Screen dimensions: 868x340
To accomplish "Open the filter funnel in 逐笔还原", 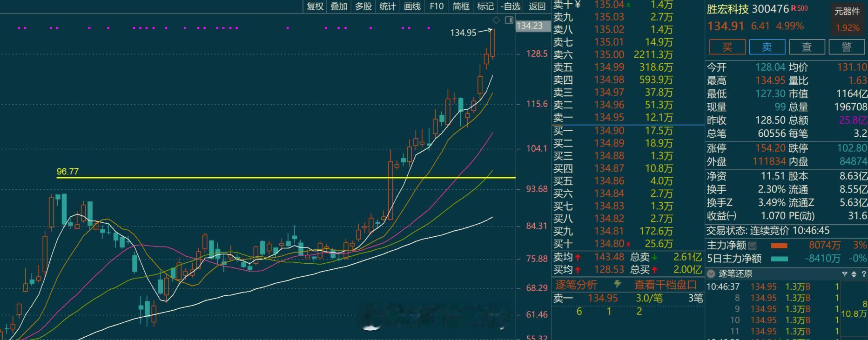I will tap(845, 274).
